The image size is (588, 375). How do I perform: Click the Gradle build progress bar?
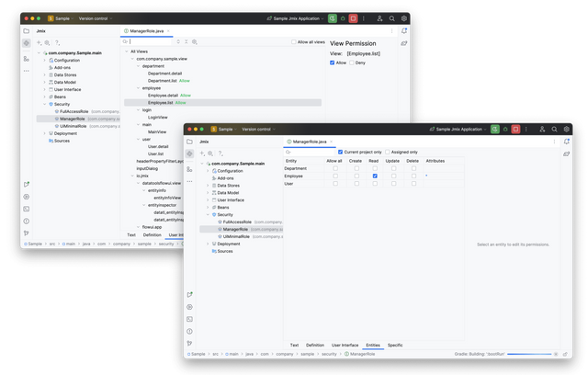coord(529,354)
